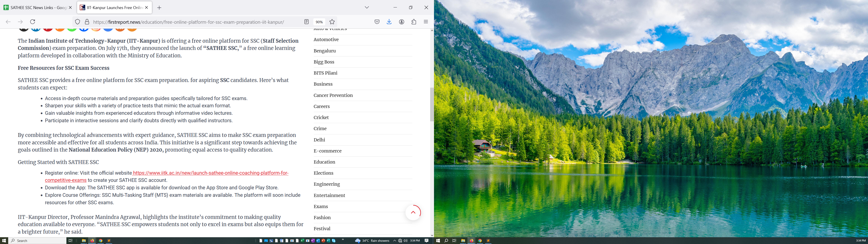Viewport: 868px width, 244px height.
Task: Open the Elections category link
Action: point(323,173)
